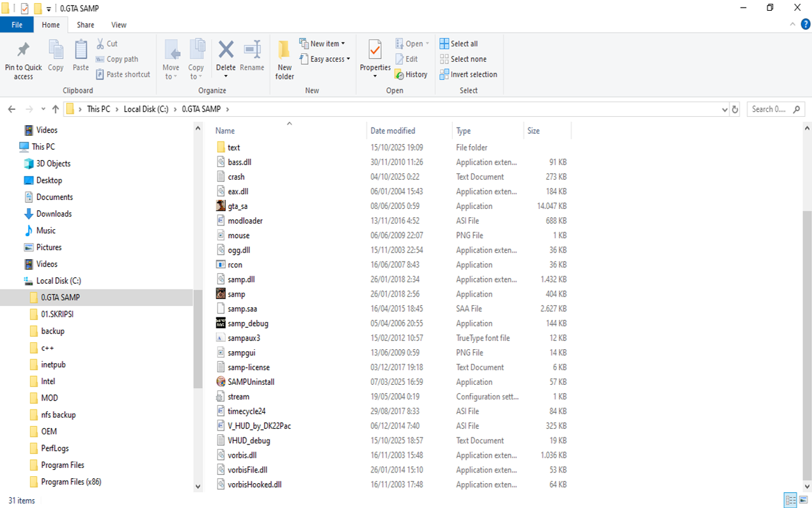Sort by the Type column header
This screenshot has width=812, height=508.
tap(488, 131)
